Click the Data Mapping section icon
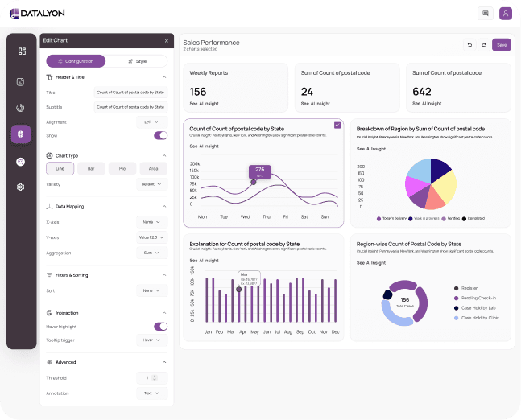521x420 pixels. click(49, 206)
